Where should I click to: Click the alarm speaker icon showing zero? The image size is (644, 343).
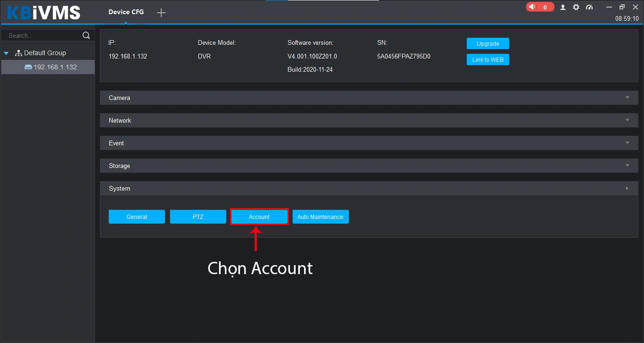(x=539, y=7)
